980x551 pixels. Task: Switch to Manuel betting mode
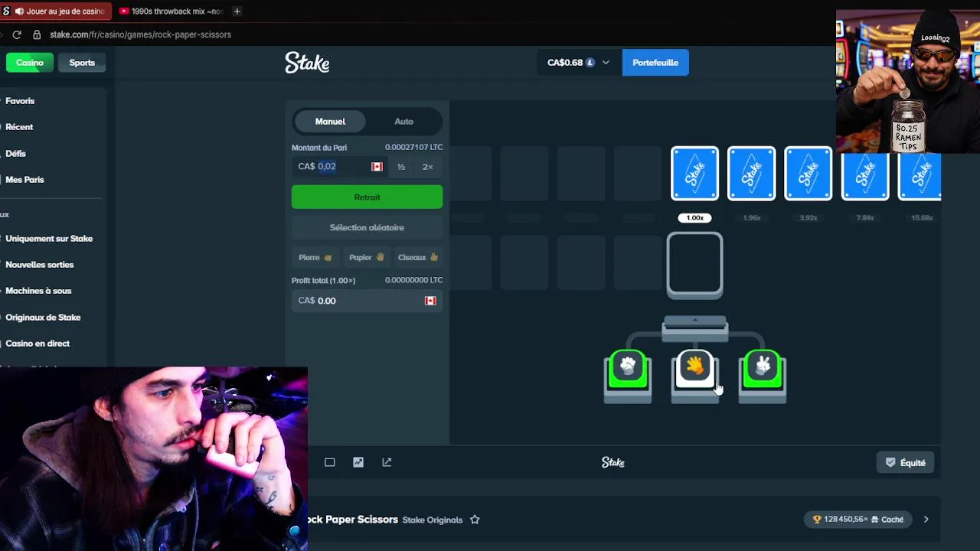pyautogui.click(x=330, y=122)
